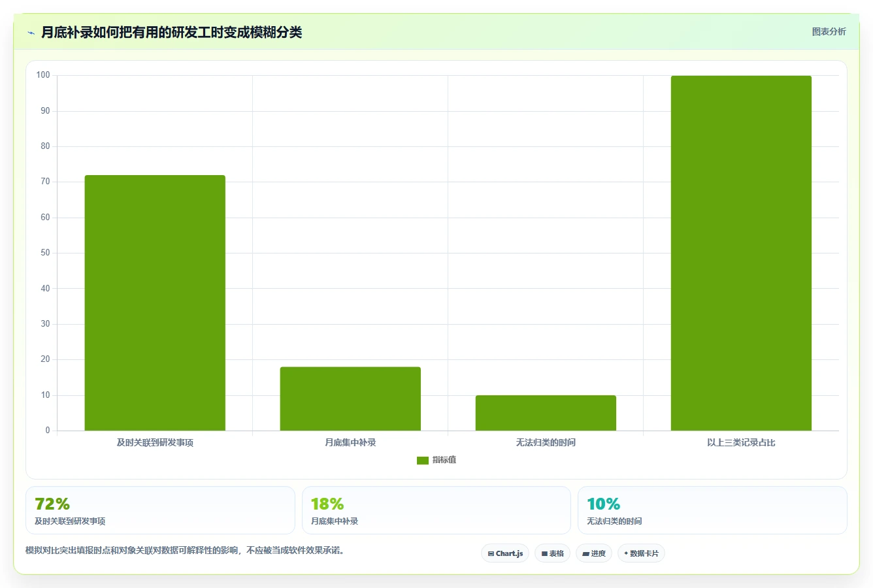Click the footnote starting with 模拟对比突出填报时点
Viewport: 873px width, 588px height.
pos(185,550)
